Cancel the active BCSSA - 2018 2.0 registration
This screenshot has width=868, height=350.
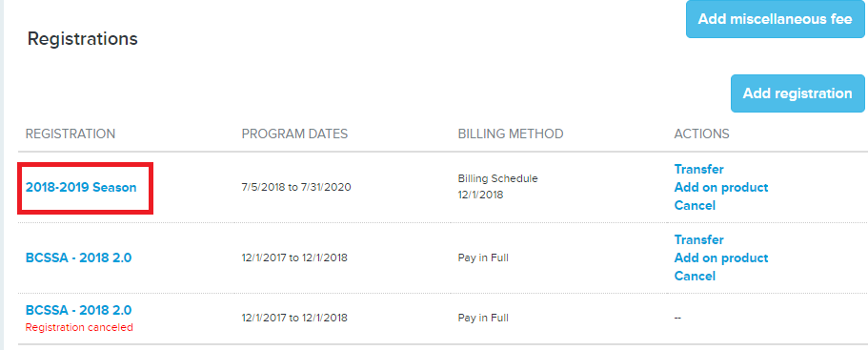695,276
